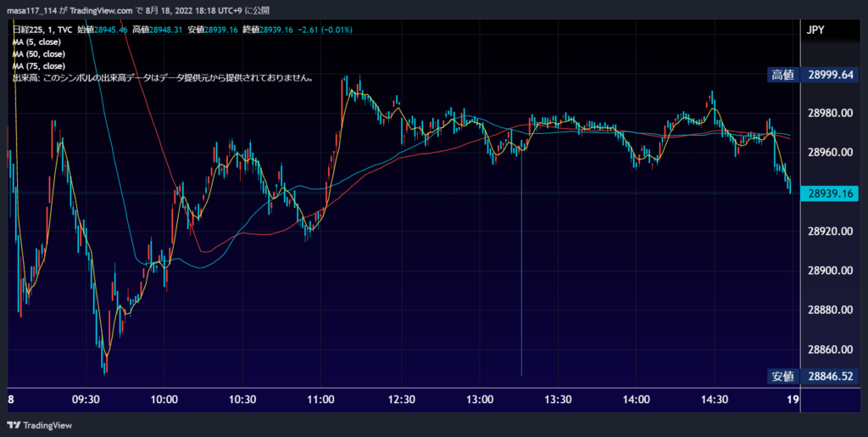Screen dimensions: 868x437
Task: Click the 安値 28846.52 price label
Action: 814,376
